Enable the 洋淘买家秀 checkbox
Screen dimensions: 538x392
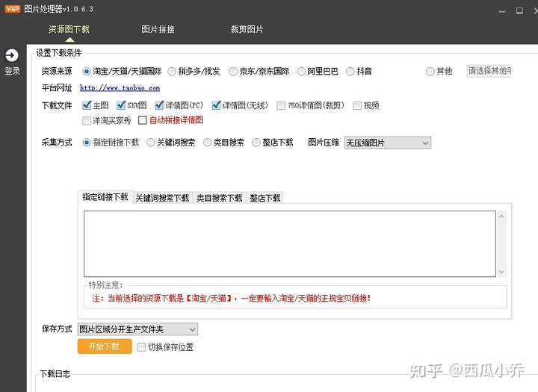87,121
